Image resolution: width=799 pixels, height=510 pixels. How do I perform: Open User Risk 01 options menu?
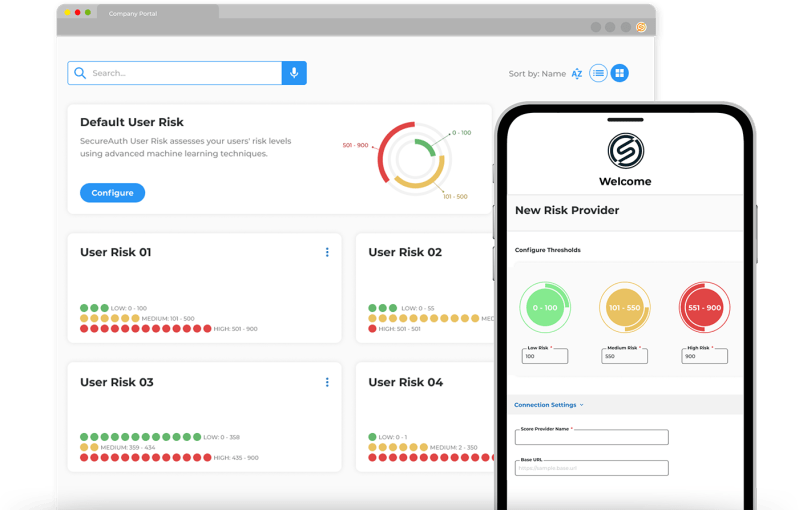pyautogui.click(x=327, y=252)
